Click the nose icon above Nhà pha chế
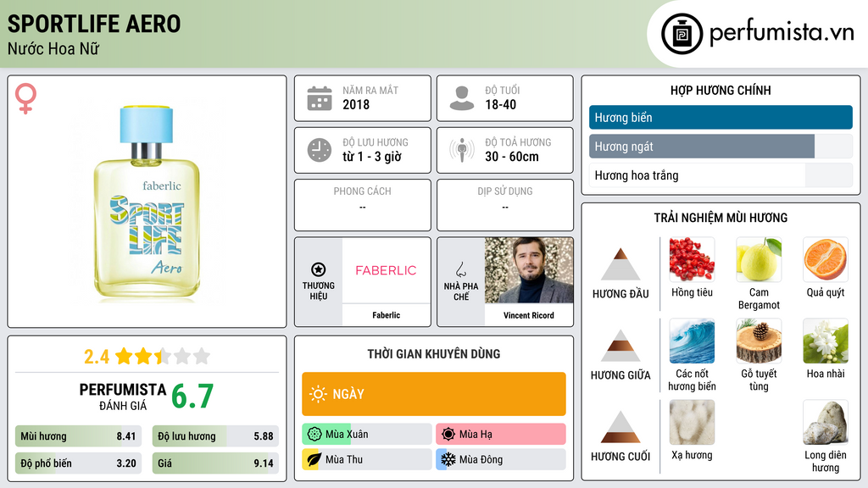This screenshot has width=868, height=488. tap(460, 270)
